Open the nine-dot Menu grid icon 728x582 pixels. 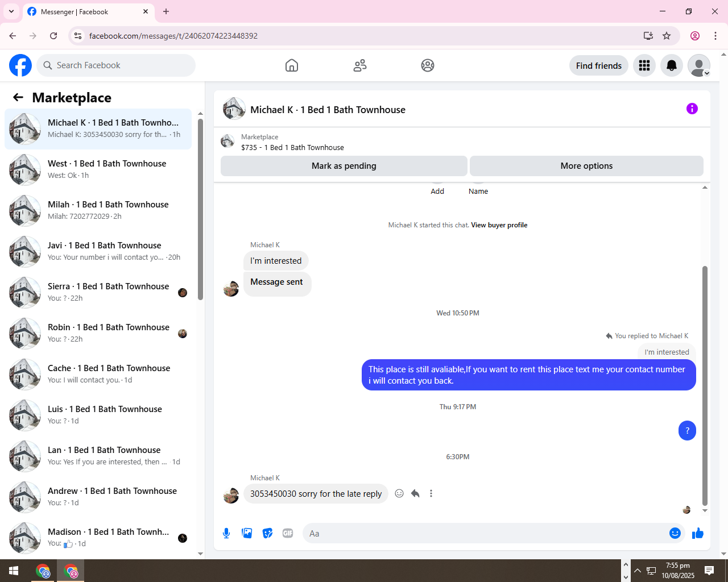[x=644, y=65]
